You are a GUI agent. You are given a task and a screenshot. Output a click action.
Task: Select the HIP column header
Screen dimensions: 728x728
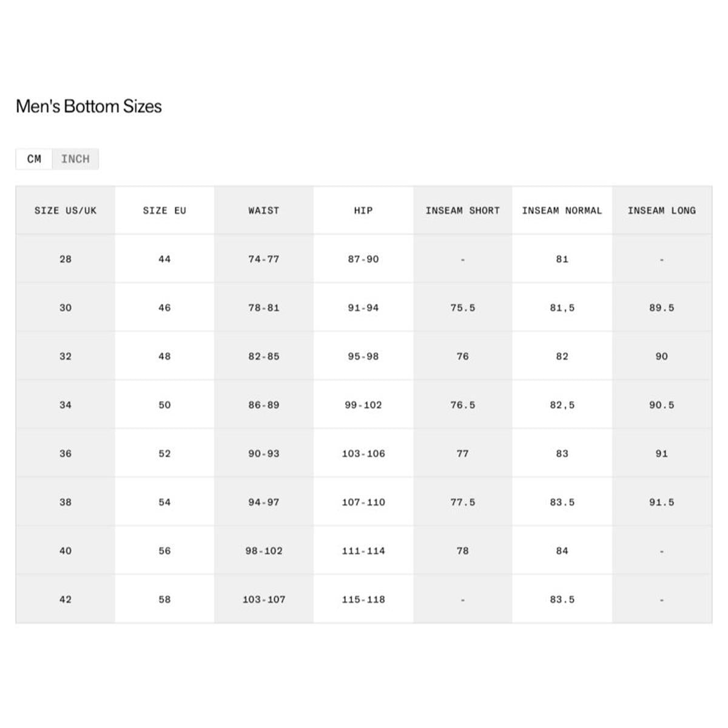point(363,211)
